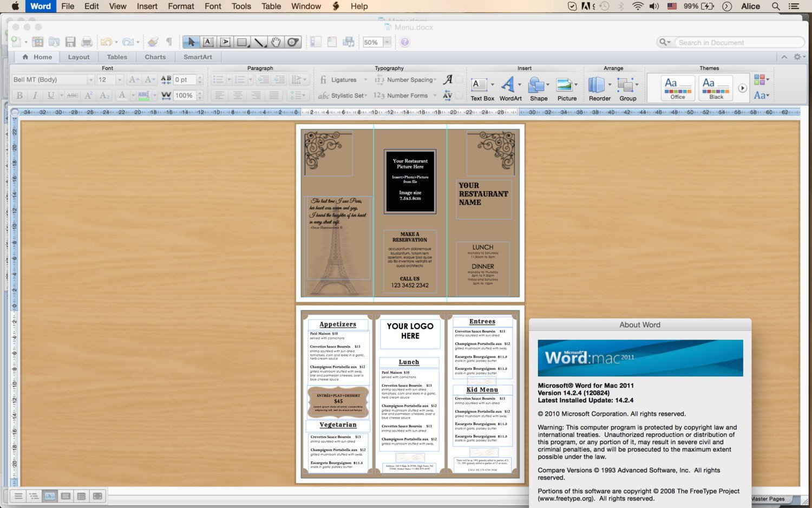Click the Increase Indent icon
Image resolution: width=812 pixels, height=508 pixels.
point(279,80)
